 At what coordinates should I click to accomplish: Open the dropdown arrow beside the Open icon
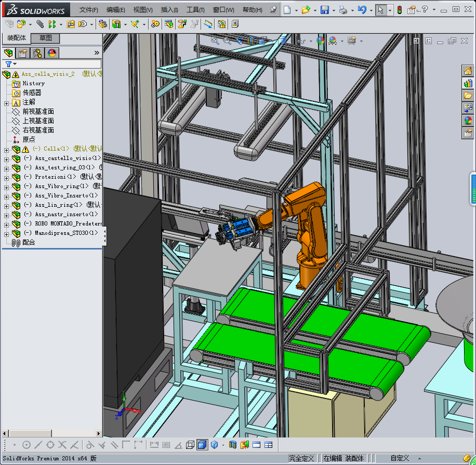point(315,10)
